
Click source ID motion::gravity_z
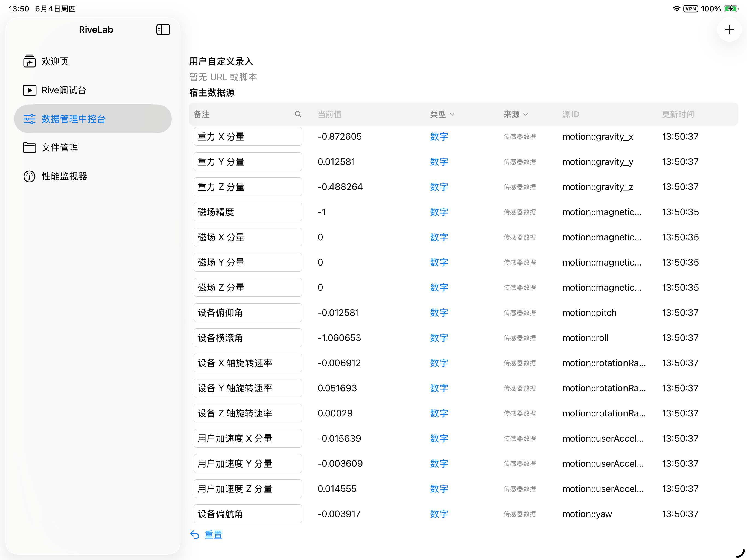click(x=597, y=187)
